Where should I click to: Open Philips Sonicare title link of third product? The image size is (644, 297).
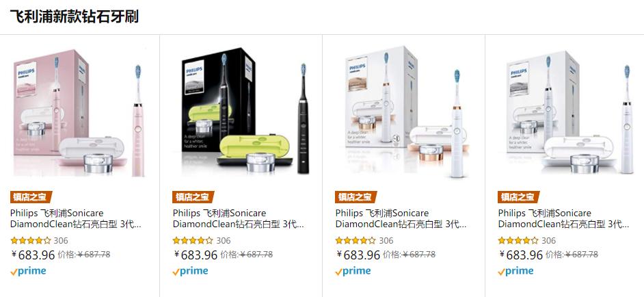click(x=401, y=219)
